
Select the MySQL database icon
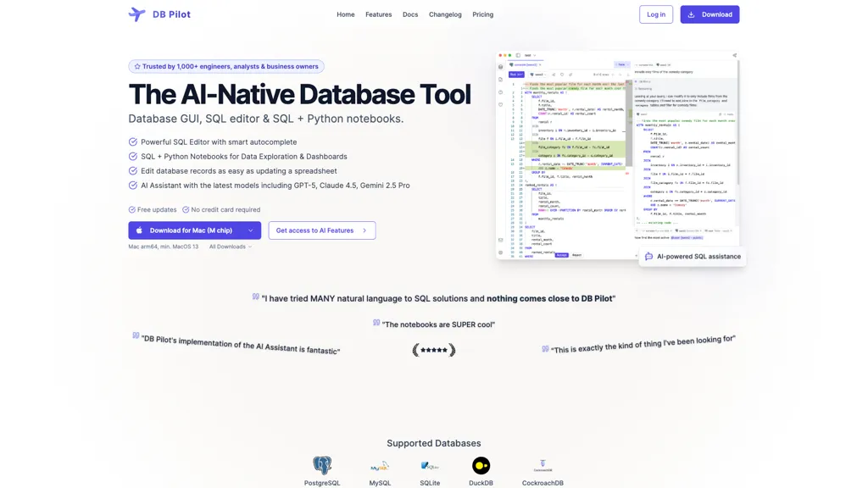coord(380,465)
